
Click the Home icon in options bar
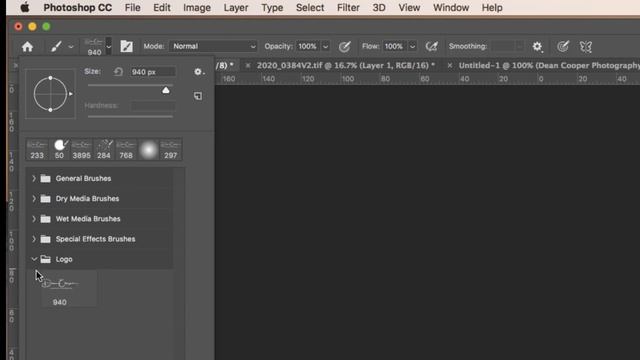(27, 47)
